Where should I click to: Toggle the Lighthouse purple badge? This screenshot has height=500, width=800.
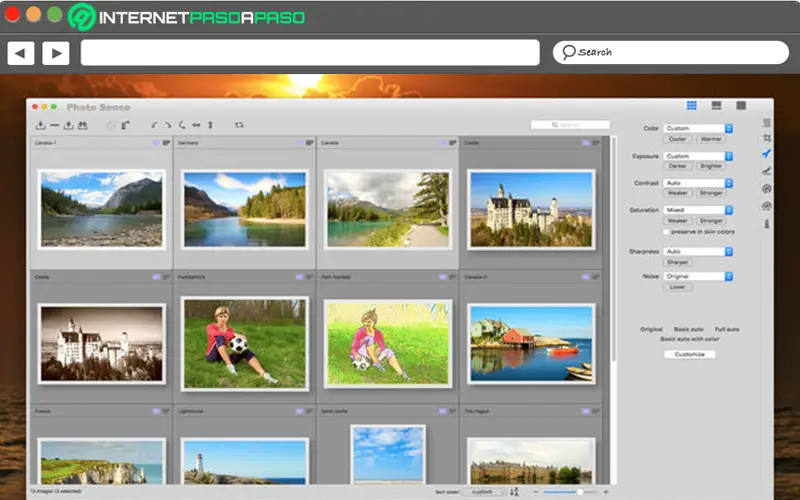coord(299,411)
